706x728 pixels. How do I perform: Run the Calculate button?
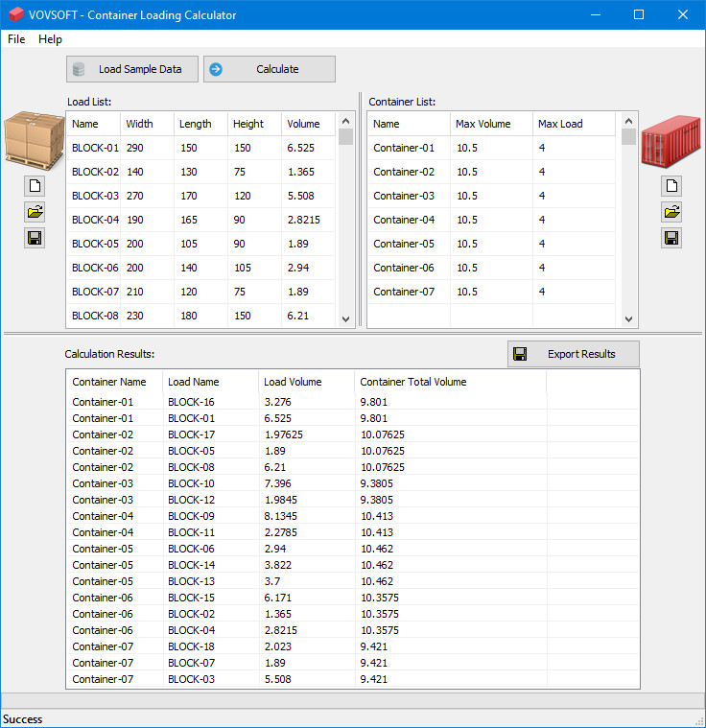coord(270,69)
